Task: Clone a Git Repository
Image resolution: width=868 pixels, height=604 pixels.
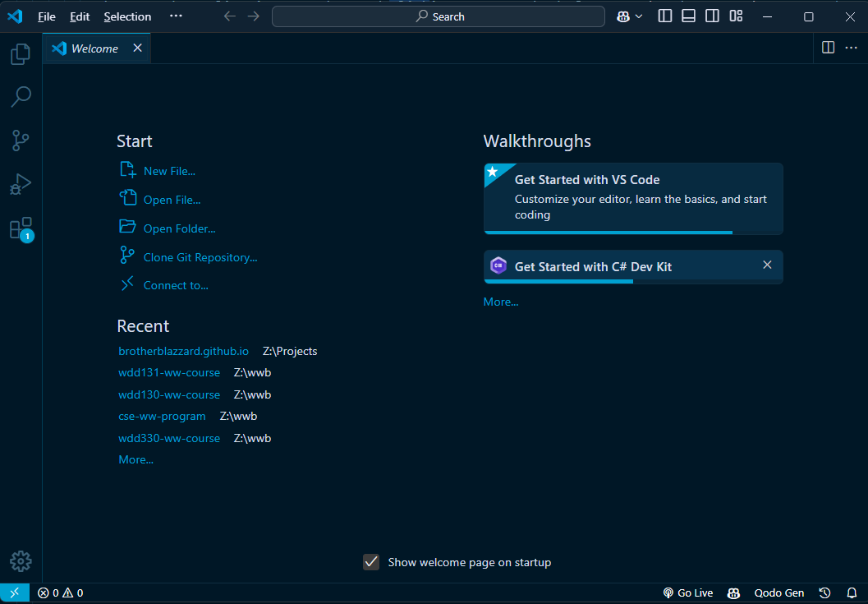Action: (x=200, y=256)
